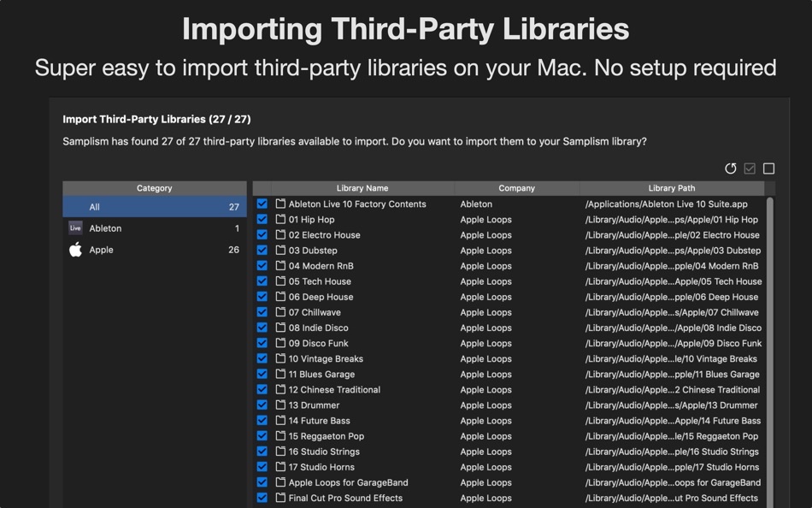The height and width of the screenshot is (508, 812).
Task: Click the refresh libraries icon
Action: point(730,168)
